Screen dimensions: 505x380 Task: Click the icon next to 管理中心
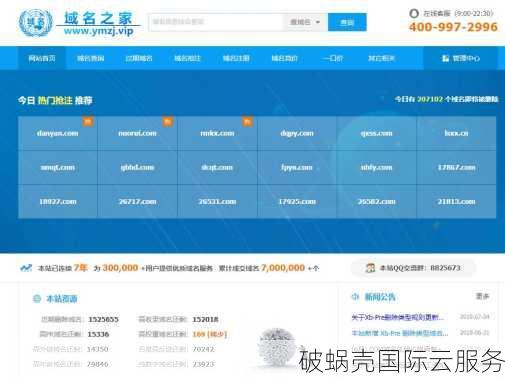click(x=445, y=58)
